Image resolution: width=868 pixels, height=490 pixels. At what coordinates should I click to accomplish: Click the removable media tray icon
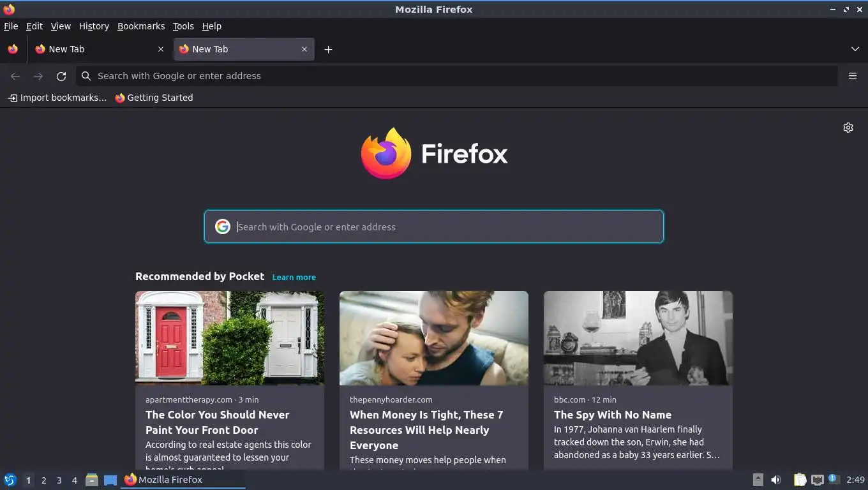tap(758, 480)
